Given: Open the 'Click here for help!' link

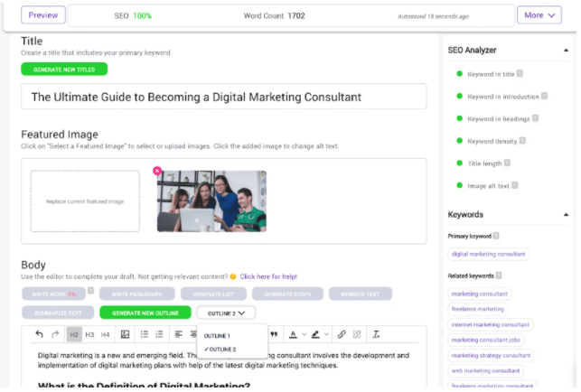Looking at the screenshot, I should click(268, 276).
